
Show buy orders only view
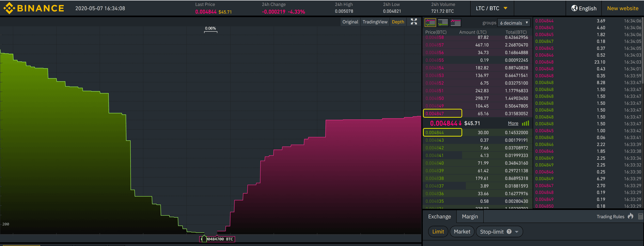(443, 22)
